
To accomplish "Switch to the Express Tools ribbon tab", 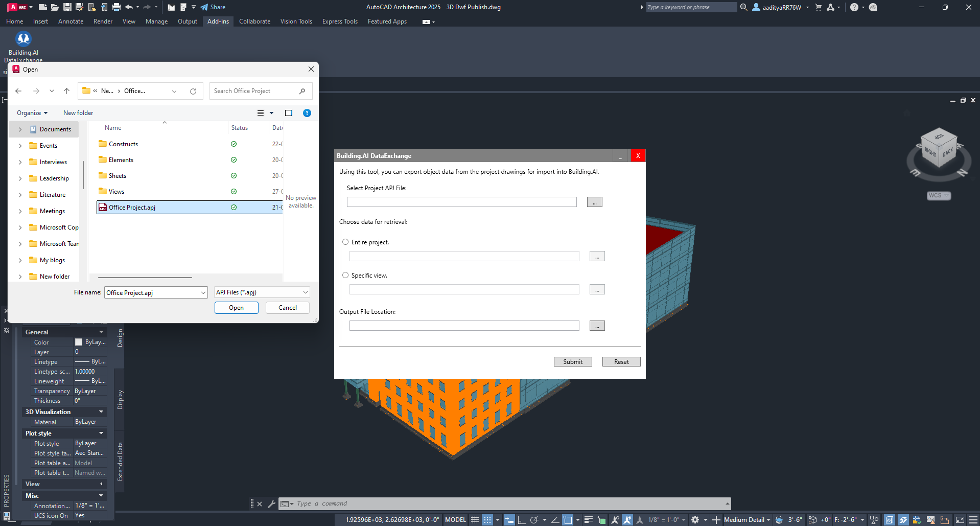I will [340, 21].
